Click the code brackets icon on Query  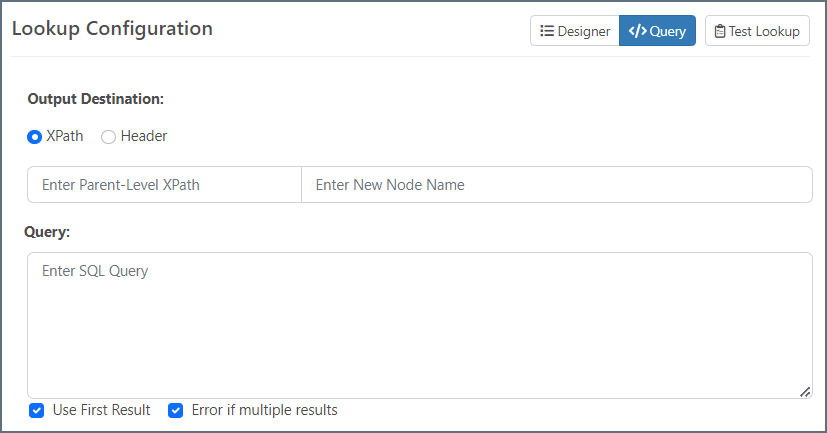click(637, 31)
